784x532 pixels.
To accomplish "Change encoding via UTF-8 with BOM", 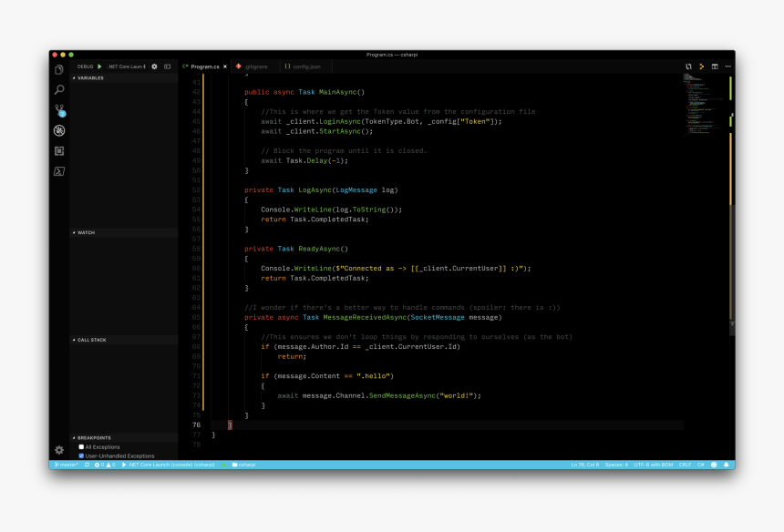I will coord(654,465).
